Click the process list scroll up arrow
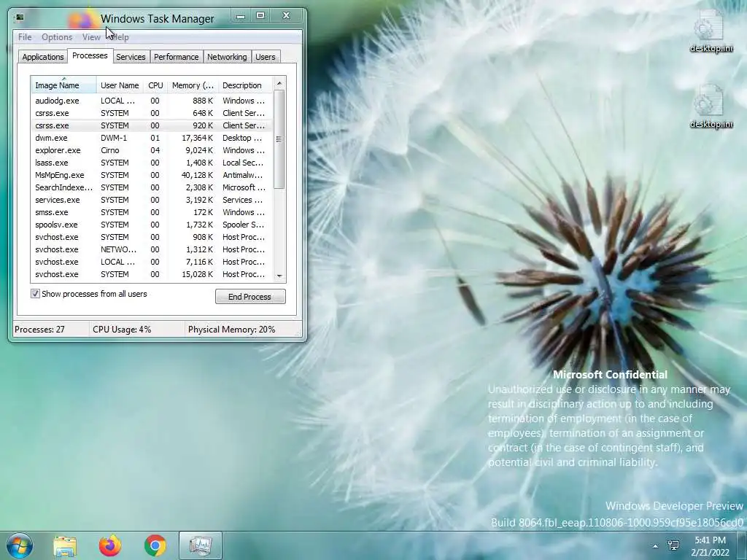The height and width of the screenshot is (560, 747). pos(279,83)
